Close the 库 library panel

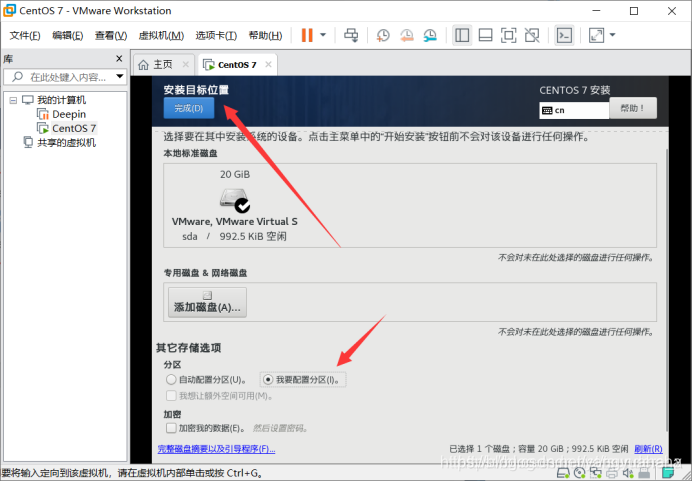[x=119, y=58]
